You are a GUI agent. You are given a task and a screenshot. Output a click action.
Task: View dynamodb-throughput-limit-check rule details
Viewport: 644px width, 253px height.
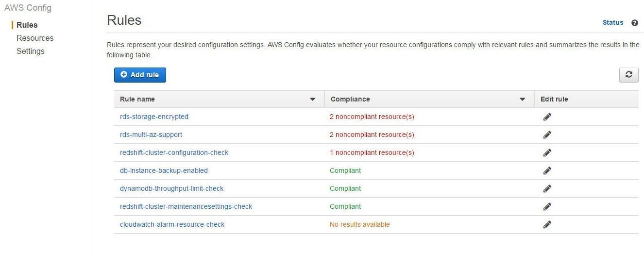click(171, 188)
